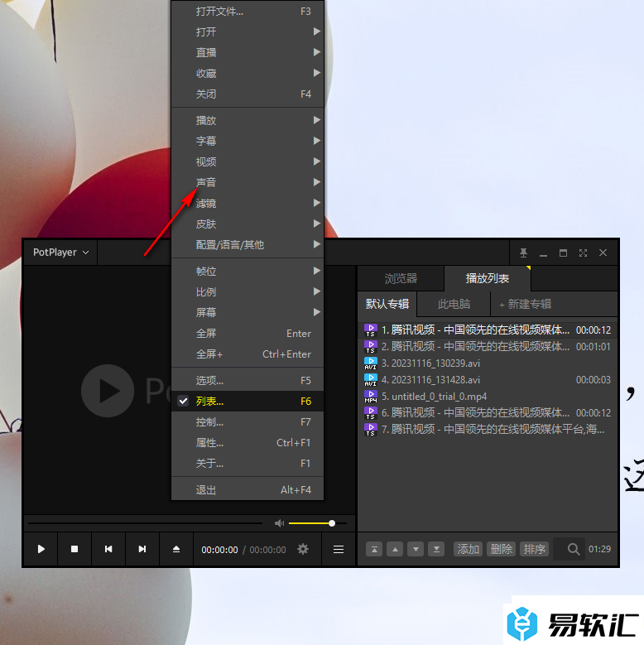Viewport: 644px width, 645px height.
Task: Open the PotPlayer title dropdown menu
Action: (x=61, y=253)
